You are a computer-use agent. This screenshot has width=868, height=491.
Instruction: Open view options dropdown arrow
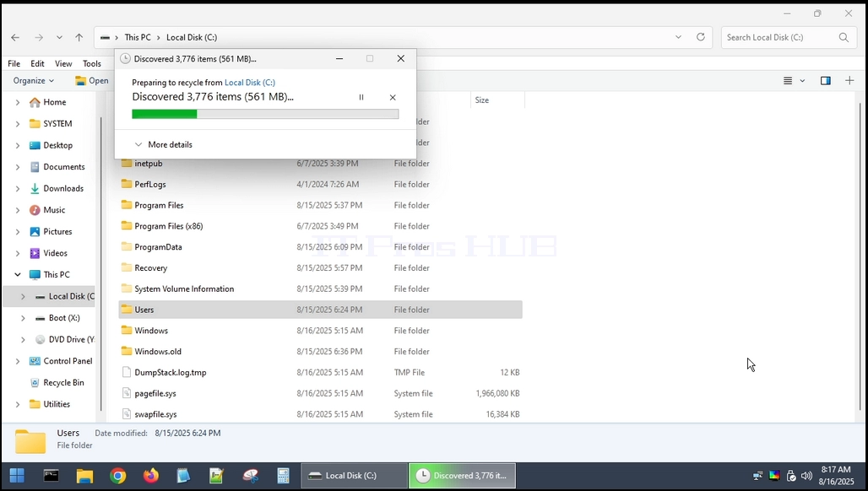tap(802, 81)
